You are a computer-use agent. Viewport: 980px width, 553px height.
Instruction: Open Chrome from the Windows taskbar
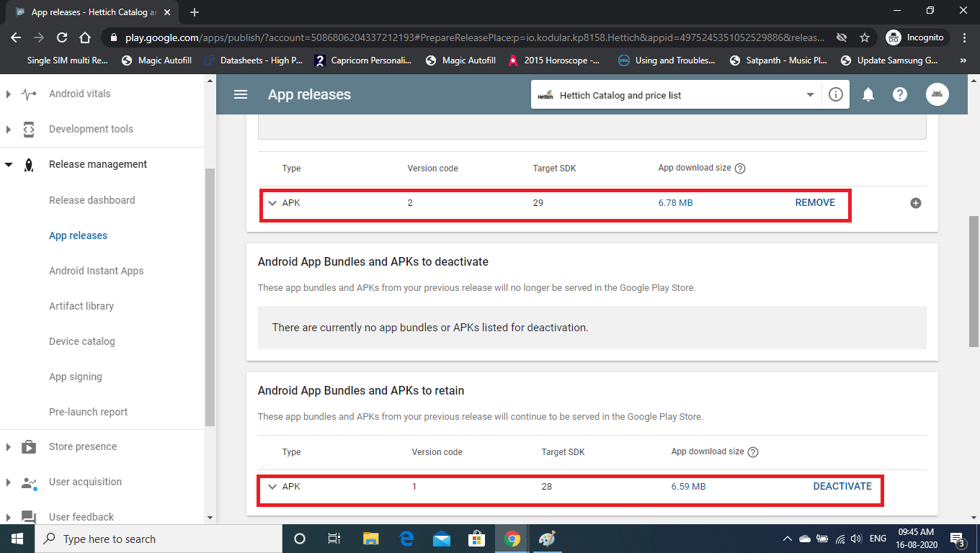click(x=512, y=539)
